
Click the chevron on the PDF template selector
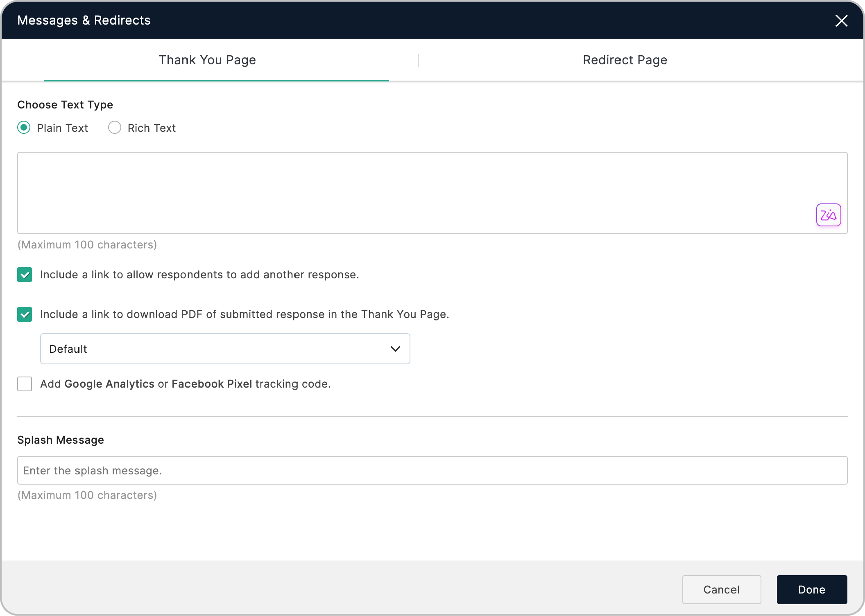pos(395,349)
